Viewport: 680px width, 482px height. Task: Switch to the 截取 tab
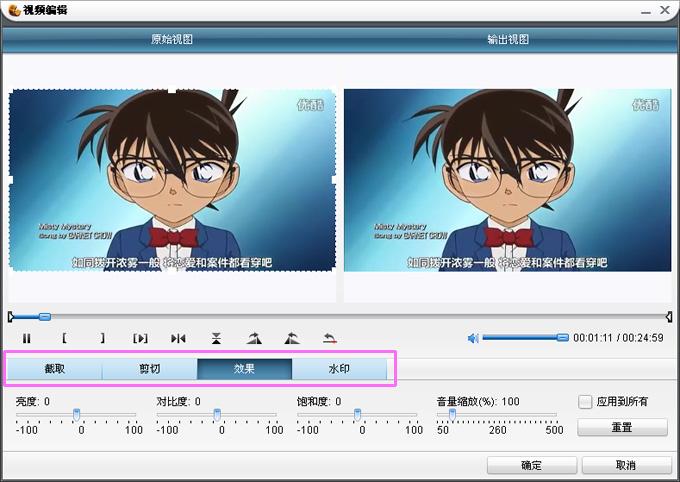pos(55,369)
